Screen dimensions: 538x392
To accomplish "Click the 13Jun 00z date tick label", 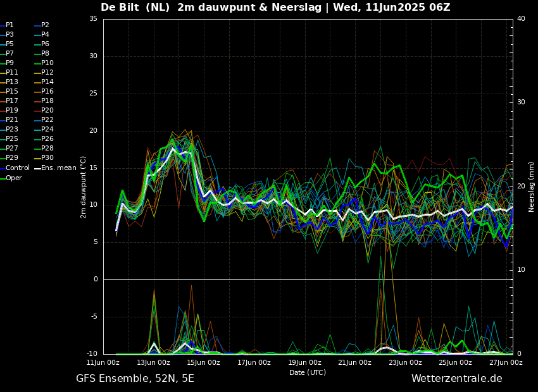I will 153,362.
